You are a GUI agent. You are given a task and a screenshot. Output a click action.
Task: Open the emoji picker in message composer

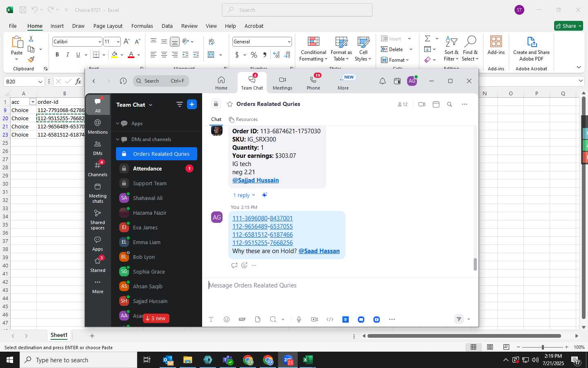tap(227, 319)
